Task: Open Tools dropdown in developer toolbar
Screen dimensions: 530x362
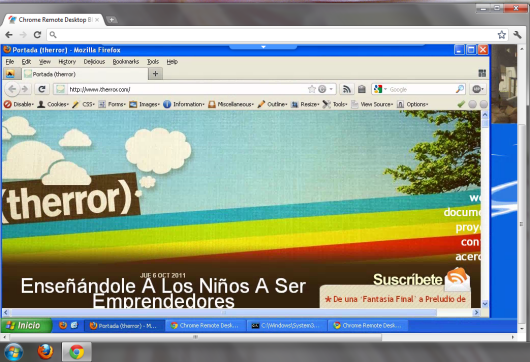Action: [x=335, y=104]
